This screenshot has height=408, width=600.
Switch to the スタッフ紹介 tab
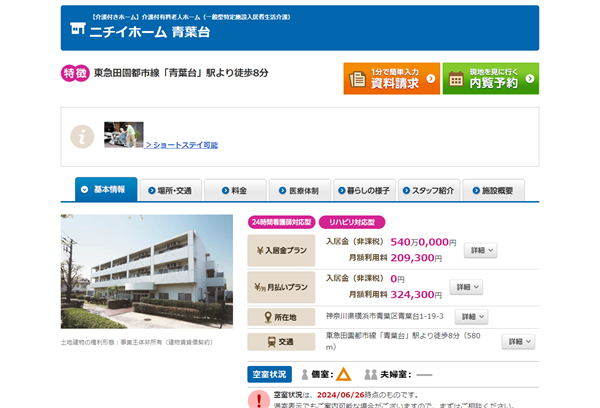pos(429,190)
